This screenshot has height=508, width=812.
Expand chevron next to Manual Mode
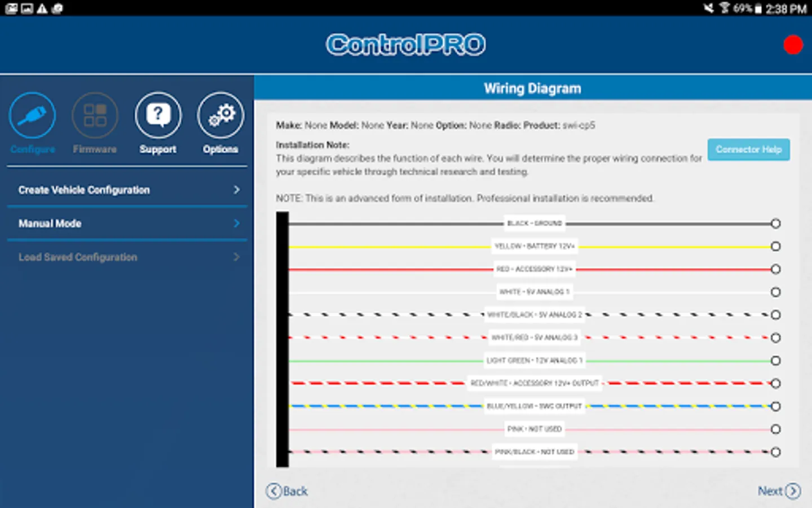pyautogui.click(x=237, y=224)
